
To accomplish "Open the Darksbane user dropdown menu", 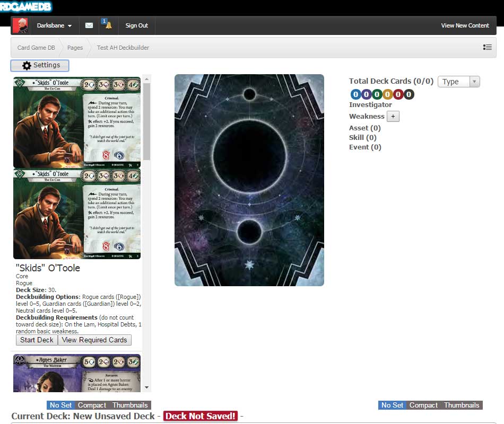I will point(54,25).
